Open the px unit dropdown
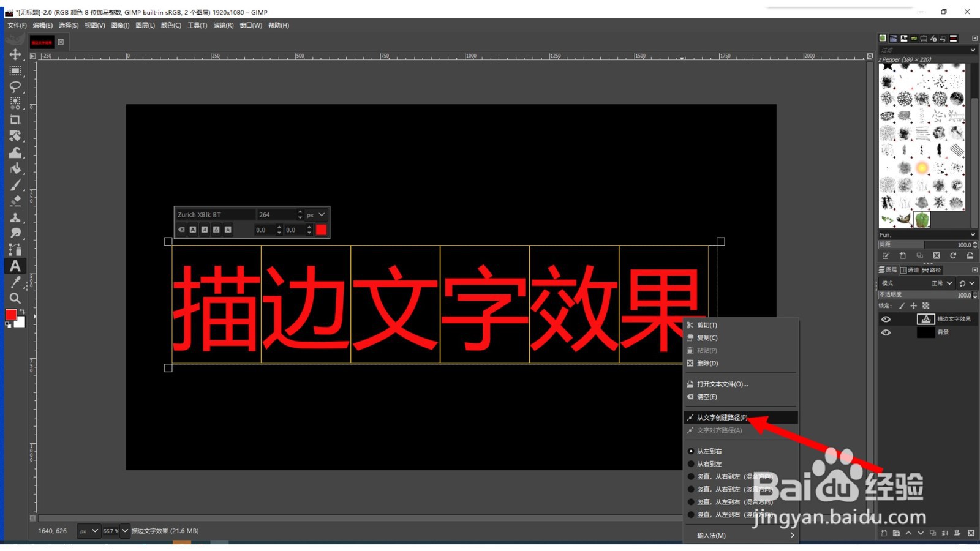The image size is (980, 551). point(316,214)
